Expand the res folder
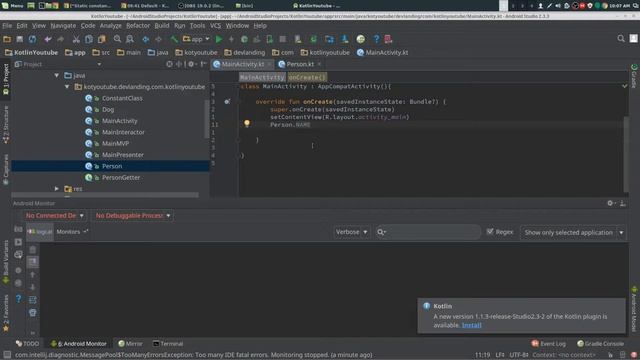 point(57,189)
